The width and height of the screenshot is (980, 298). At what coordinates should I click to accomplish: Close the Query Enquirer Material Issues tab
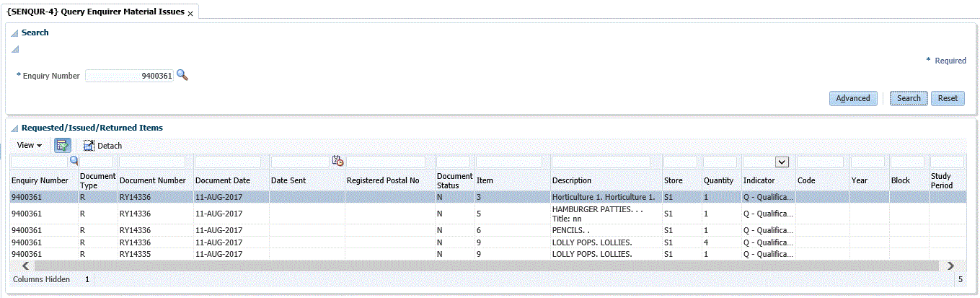[190, 14]
